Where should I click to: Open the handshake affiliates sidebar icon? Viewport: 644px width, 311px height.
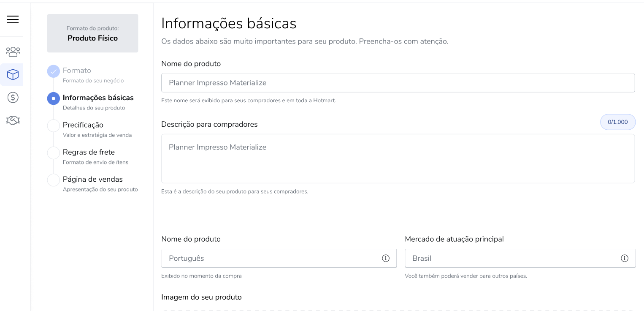click(x=13, y=120)
